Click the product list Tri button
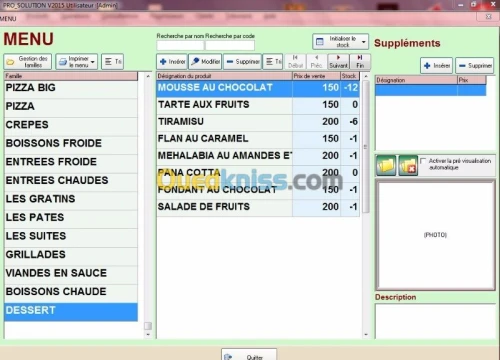 coord(273,62)
